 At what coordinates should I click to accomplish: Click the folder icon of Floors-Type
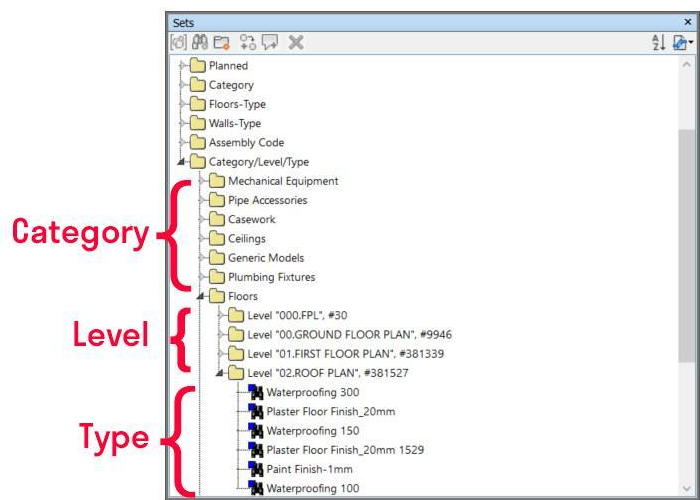coord(197,104)
